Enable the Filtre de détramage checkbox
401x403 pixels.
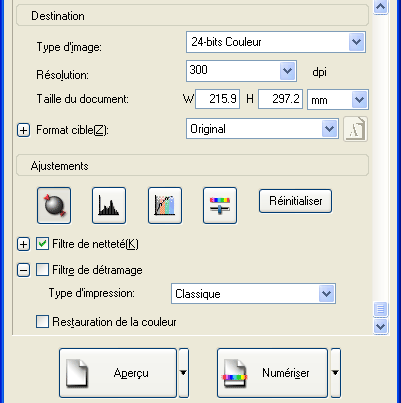42,270
